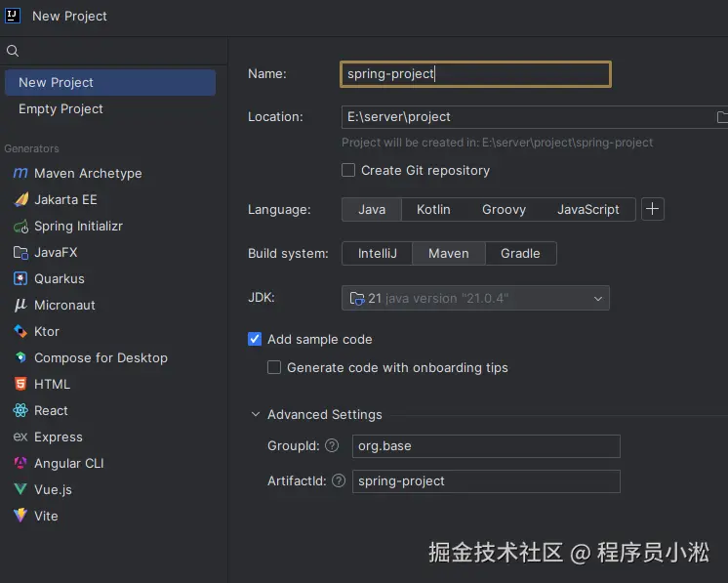This screenshot has width=728, height=583.
Task: Choose Gradle build system
Action: click(520, 254)
